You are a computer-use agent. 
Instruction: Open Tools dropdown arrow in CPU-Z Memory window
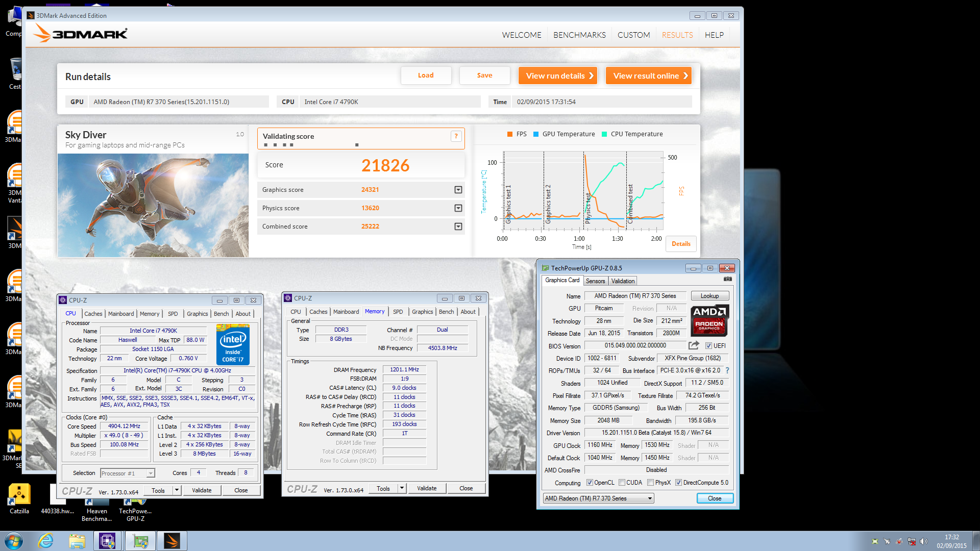402,488
